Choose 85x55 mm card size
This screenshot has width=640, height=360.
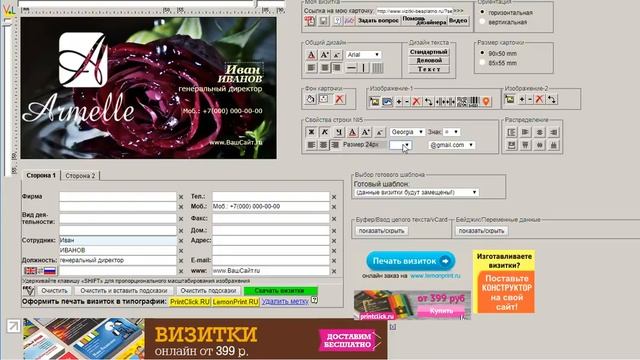pyautogui.click(x=482, y=63)
